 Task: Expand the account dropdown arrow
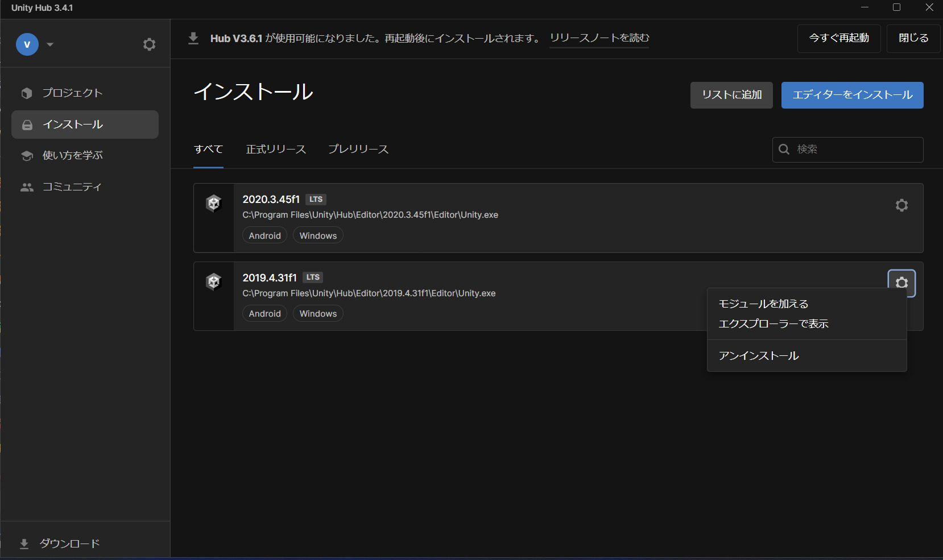(50, 44)
